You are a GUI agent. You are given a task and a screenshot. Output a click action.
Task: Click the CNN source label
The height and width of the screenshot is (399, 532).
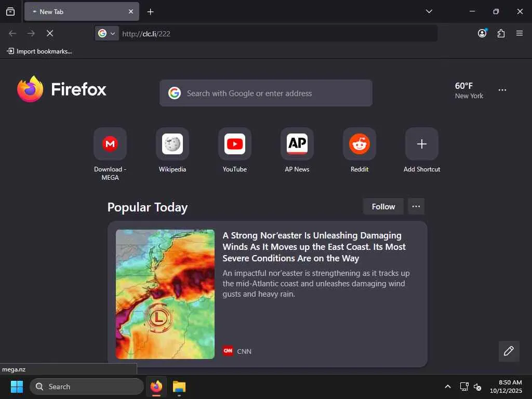244,352
